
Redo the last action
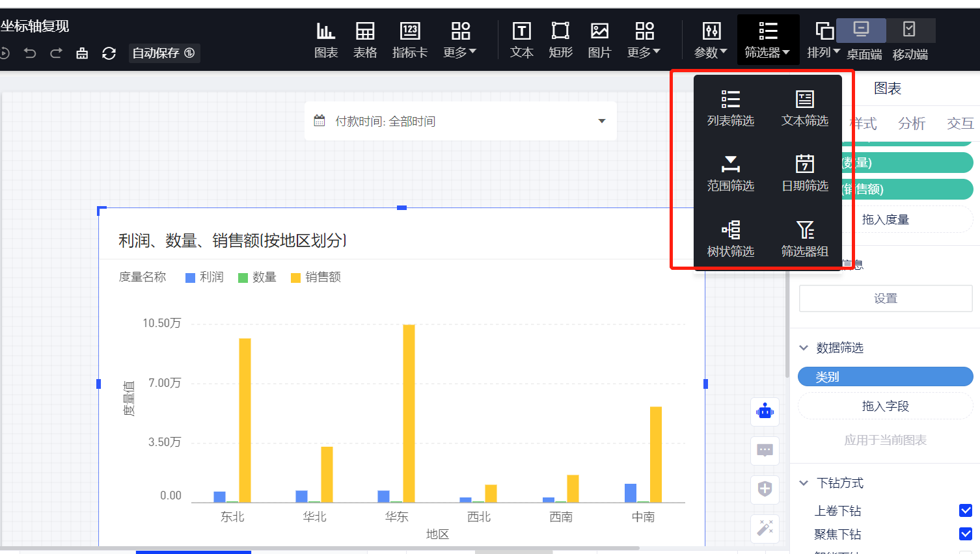pyautogui.click(x=56, y=53)
